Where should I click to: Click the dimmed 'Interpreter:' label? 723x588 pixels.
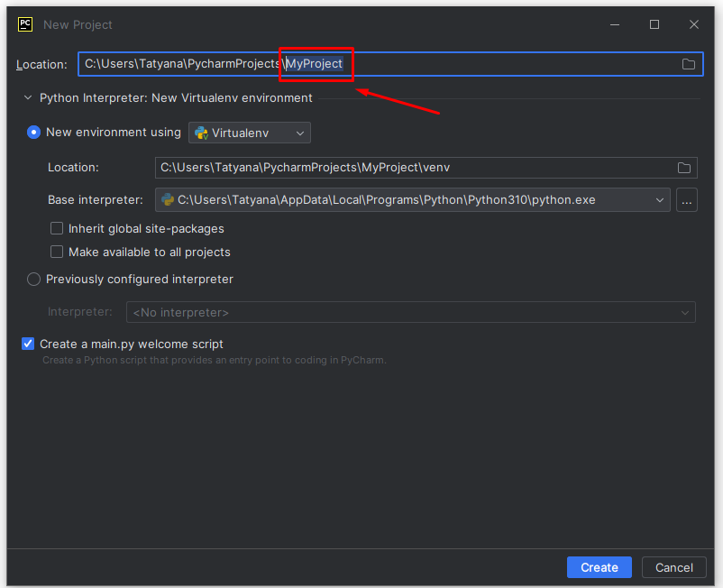coord(79,312)
